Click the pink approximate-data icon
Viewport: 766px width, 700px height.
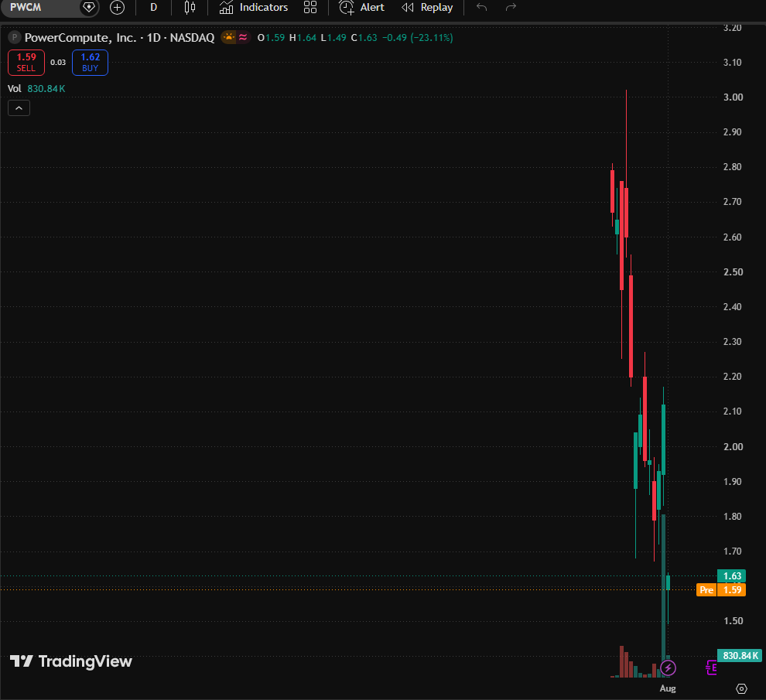pyautogui.click(x=243, y=37)
